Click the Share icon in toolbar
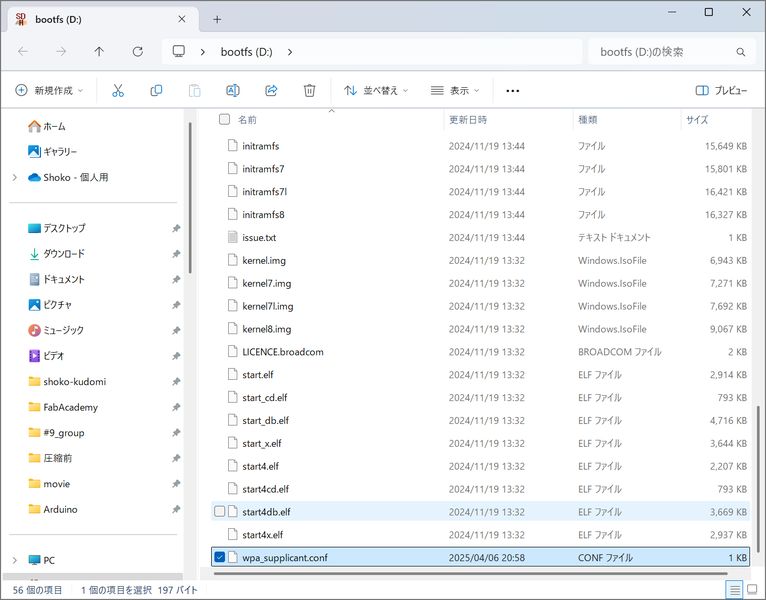766x600 pixels. pyautogui.click(x=271, y=90)
